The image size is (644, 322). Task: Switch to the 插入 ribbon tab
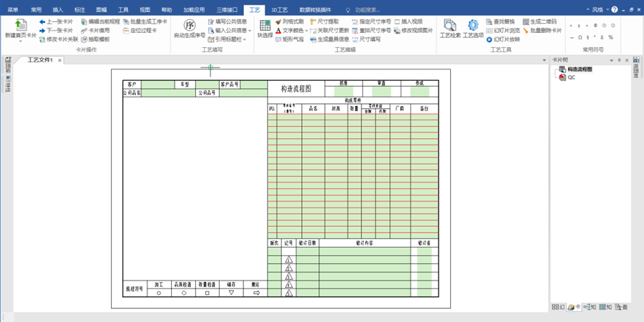[x=58, y=9]
